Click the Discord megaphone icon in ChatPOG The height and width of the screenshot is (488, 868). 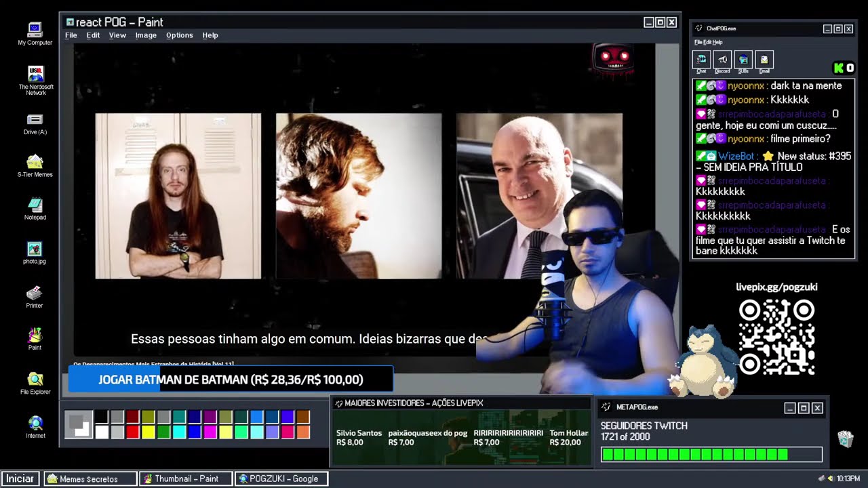pos(722,60)
